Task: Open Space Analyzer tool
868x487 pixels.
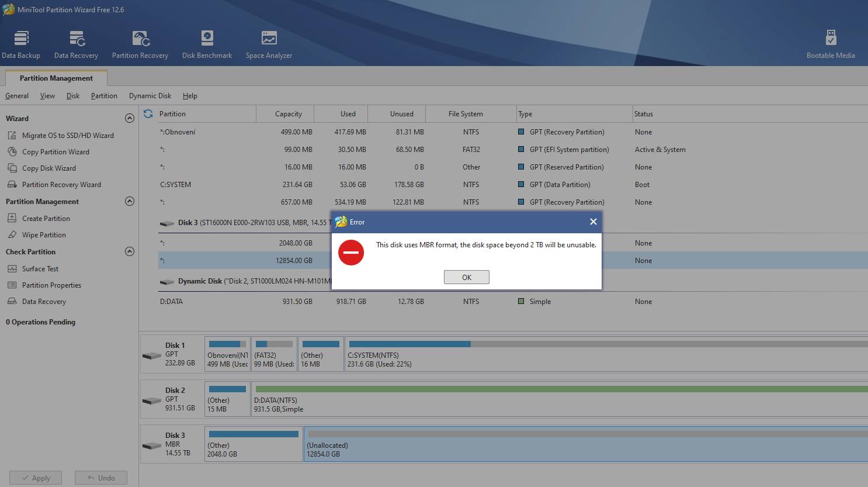Action: pyautogui.click(x=269, y=44)
